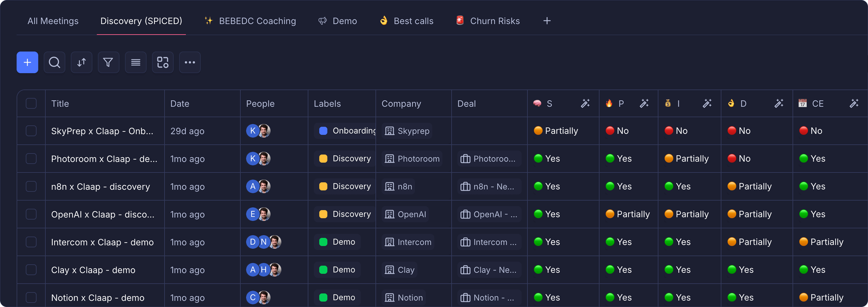Screen dimensions: 868x307
Task: Click the magic wand in D column header
Action: (x=779, y=104)
